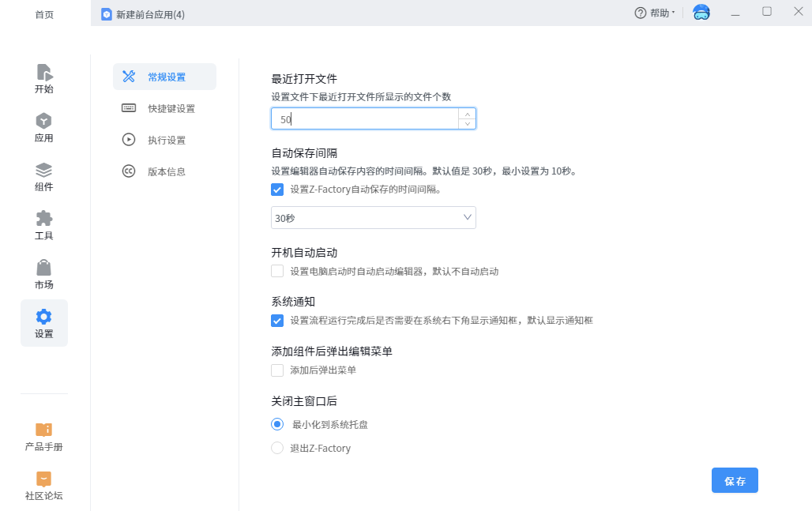Open the 帮助 help dropdown menu
This screenshot has height=511, width=812.
pyautogui.click(x=655, y=13)
